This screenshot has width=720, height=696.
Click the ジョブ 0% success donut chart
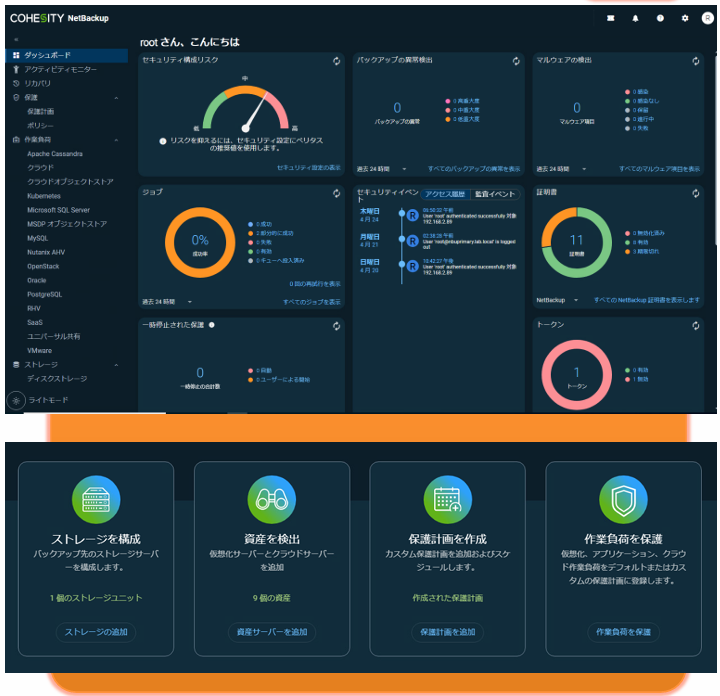pyautogui.click(x=200, y=242)
